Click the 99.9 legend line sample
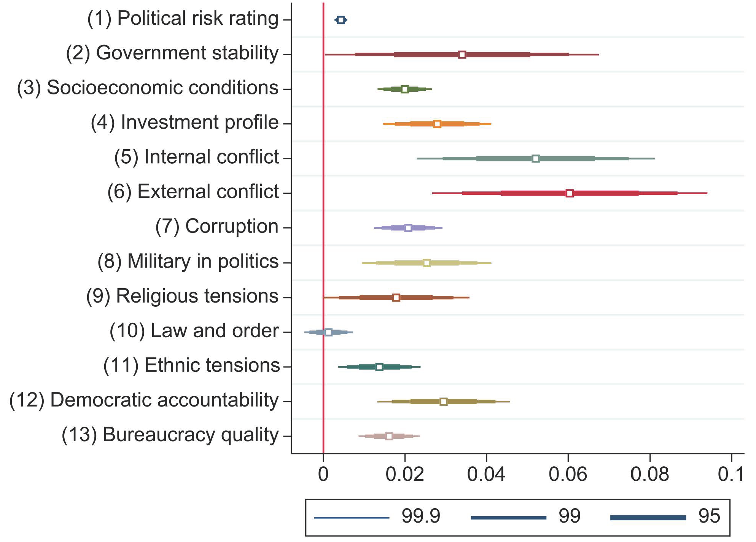The height and width of the screenshot is (542, 756). (352, 518)
